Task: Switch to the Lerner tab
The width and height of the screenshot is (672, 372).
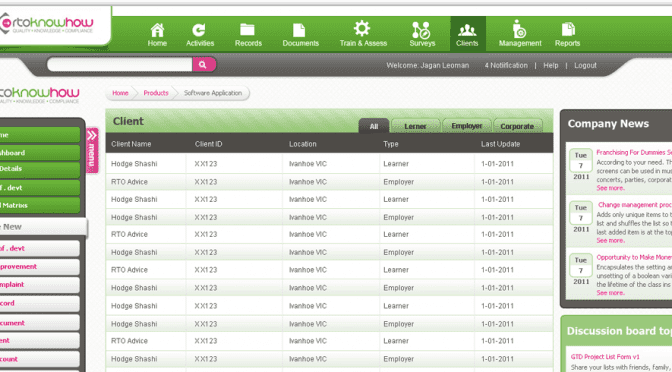Action: pos(415,126)
